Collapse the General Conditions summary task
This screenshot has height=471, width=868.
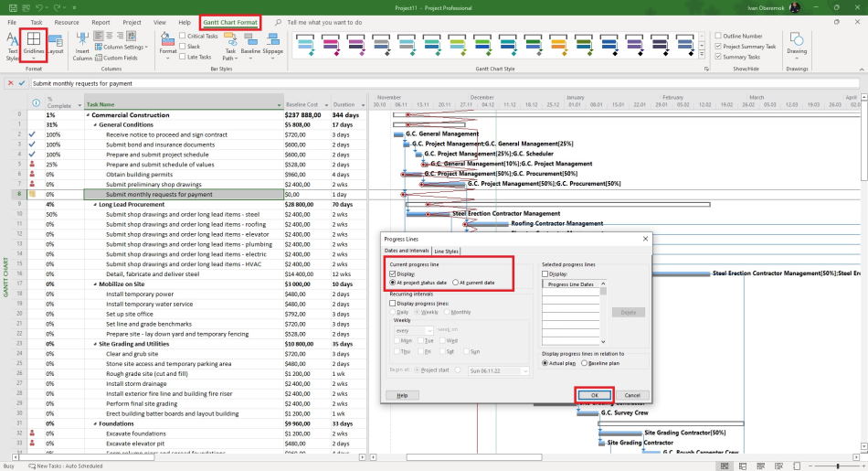(x=95, y=125)
